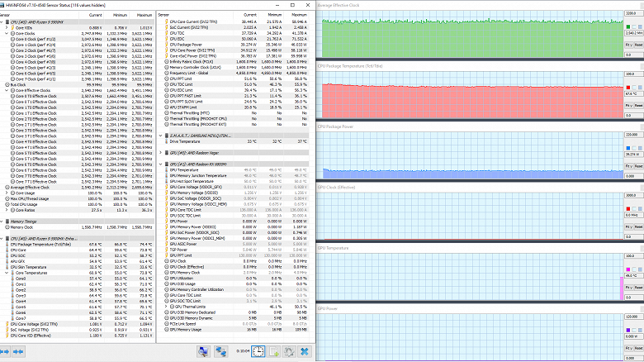Close sensors with the blue X icon
644x362 pixels.
305,352
